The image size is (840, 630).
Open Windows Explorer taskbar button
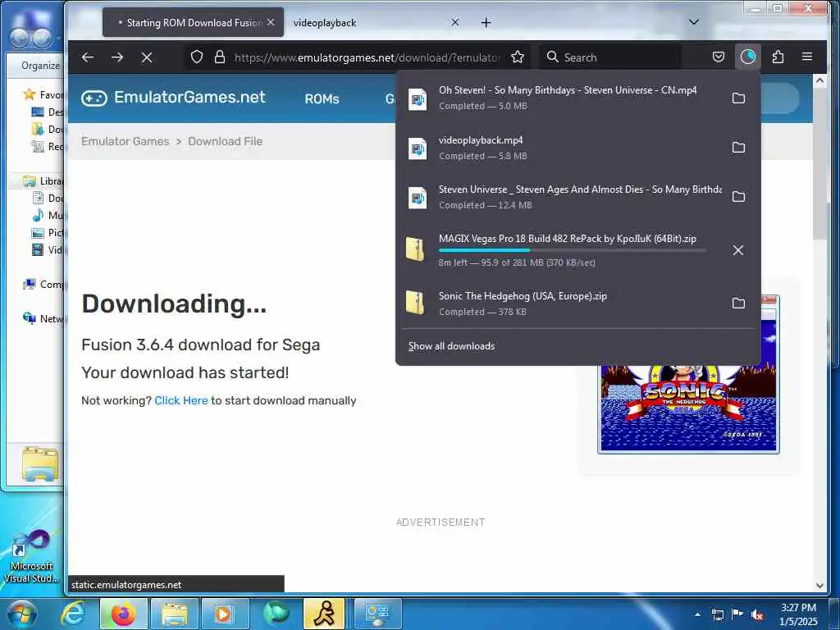[x=174, y=614]
